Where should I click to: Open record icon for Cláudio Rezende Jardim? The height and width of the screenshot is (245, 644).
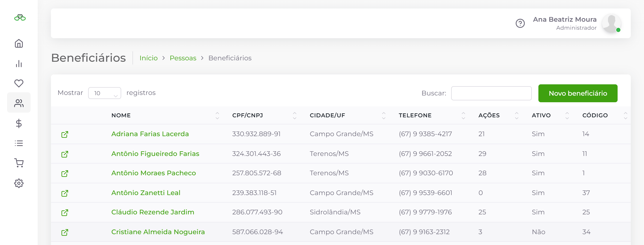coord(65,212)
